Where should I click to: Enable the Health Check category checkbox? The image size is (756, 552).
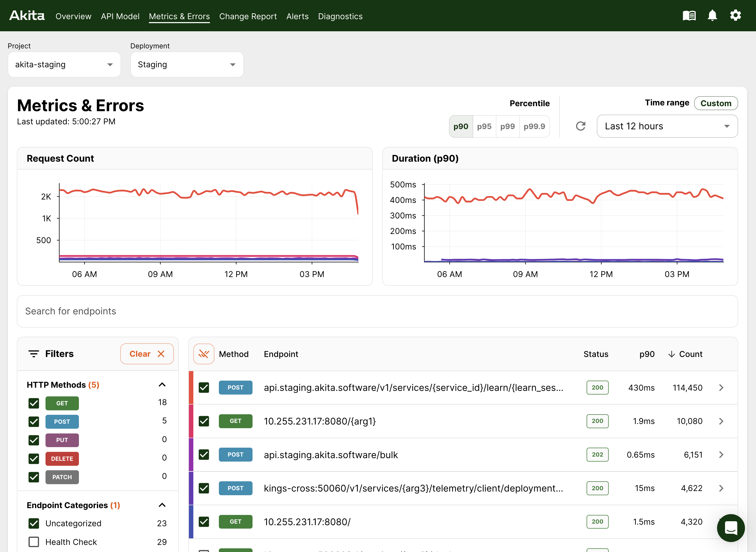34,542
